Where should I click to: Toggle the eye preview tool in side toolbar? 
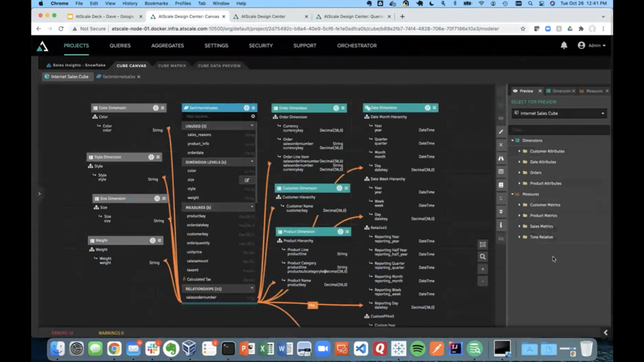coord(501,118)
